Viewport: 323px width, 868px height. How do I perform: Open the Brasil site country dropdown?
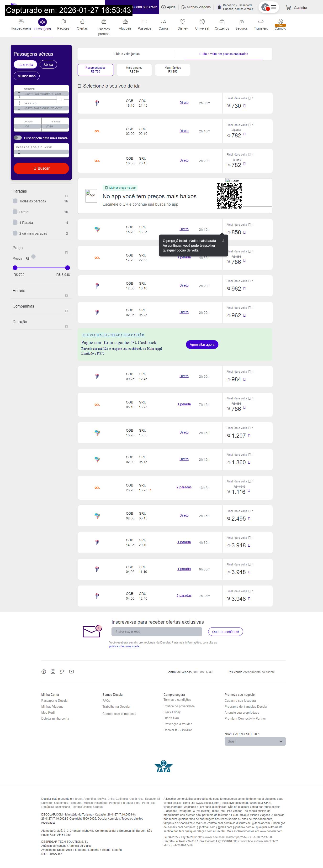(255, 741)
